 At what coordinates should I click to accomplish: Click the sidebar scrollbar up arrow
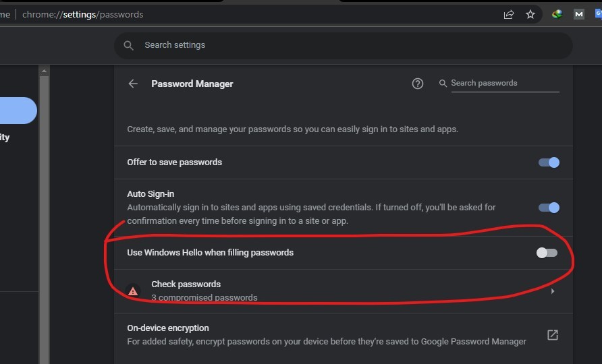[44, 71]
